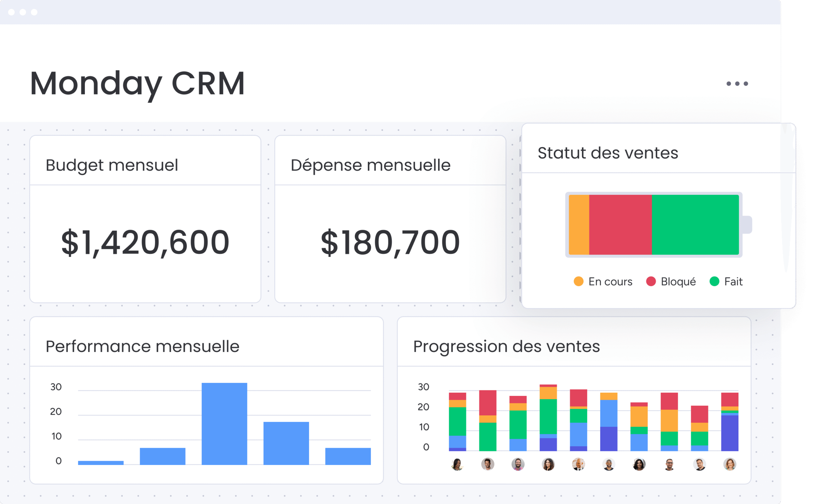Click the $180,700 expense value
This screenshot has height=504, width=832.
390,242
